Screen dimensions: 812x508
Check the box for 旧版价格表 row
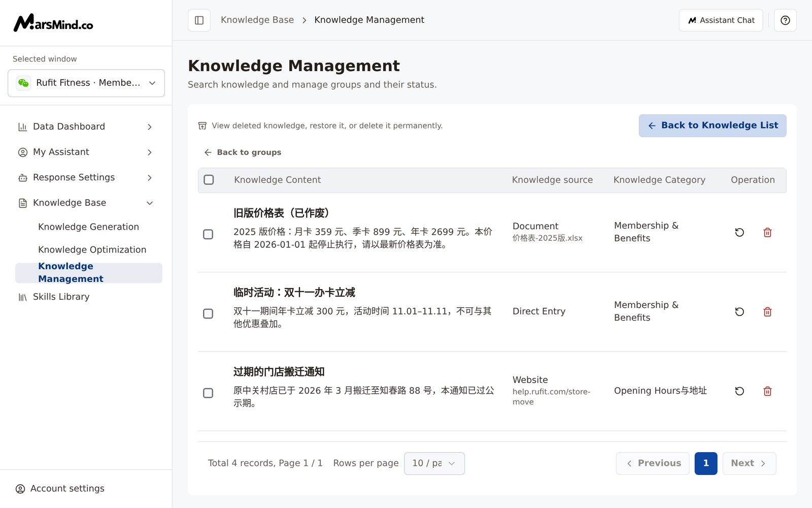point(208,234)
